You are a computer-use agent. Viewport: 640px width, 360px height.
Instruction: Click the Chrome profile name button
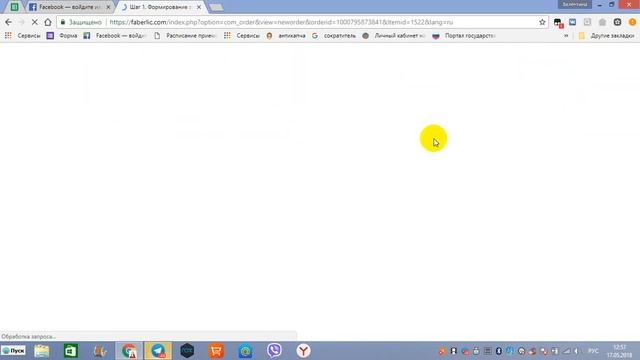point(575,4)
